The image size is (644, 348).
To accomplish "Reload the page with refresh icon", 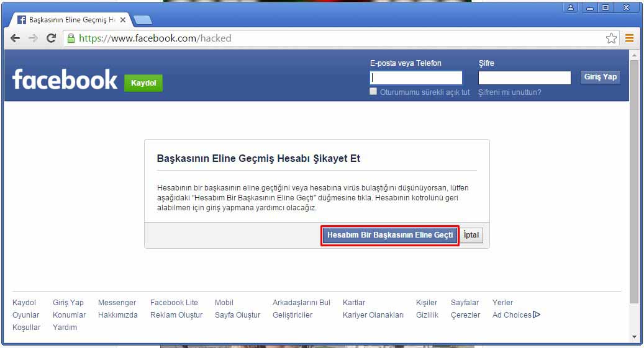I will [x=52, y=38].
